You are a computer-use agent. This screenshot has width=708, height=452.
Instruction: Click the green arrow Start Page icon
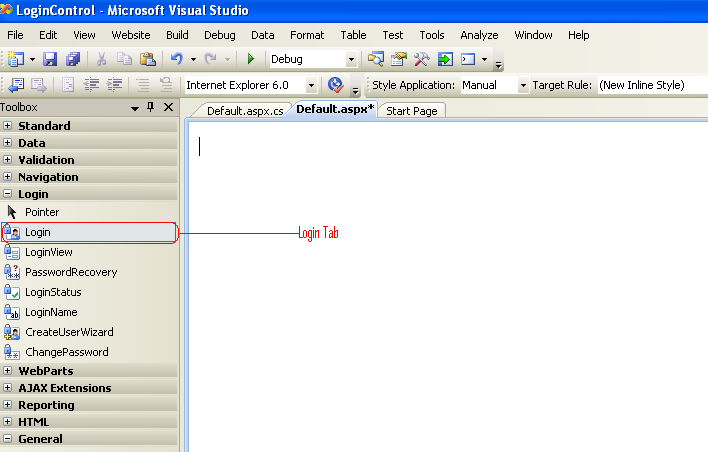[x=445, y=59]
